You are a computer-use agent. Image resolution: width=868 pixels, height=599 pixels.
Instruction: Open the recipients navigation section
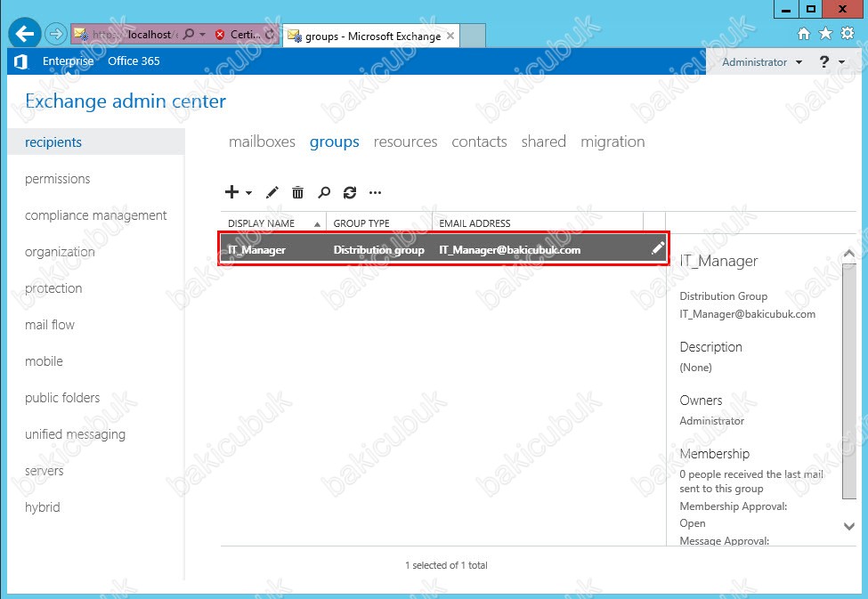coord(96,142)
